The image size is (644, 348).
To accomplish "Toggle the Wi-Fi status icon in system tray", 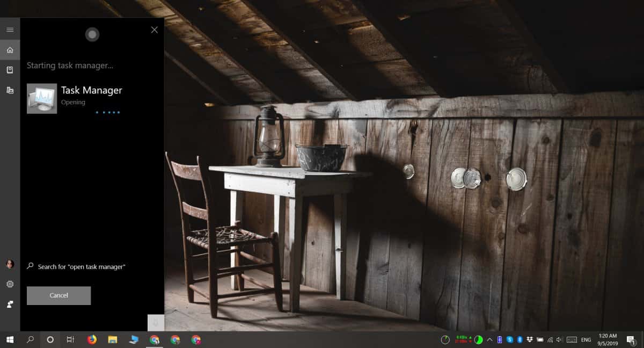I will (550, 340).
